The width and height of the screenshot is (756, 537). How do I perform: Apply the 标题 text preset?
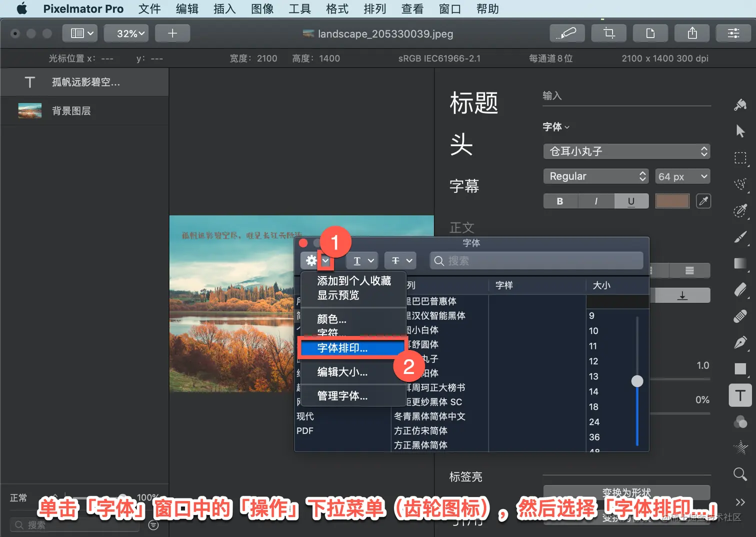473,103
